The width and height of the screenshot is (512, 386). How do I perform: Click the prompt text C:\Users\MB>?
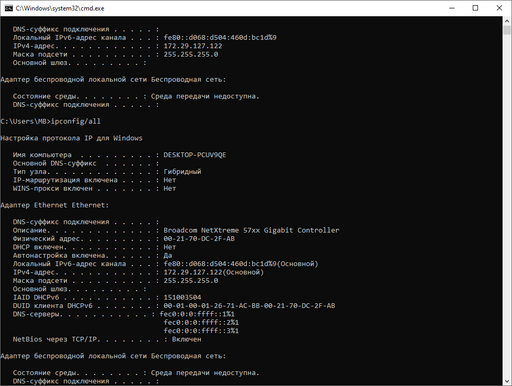tap(25, 121)
